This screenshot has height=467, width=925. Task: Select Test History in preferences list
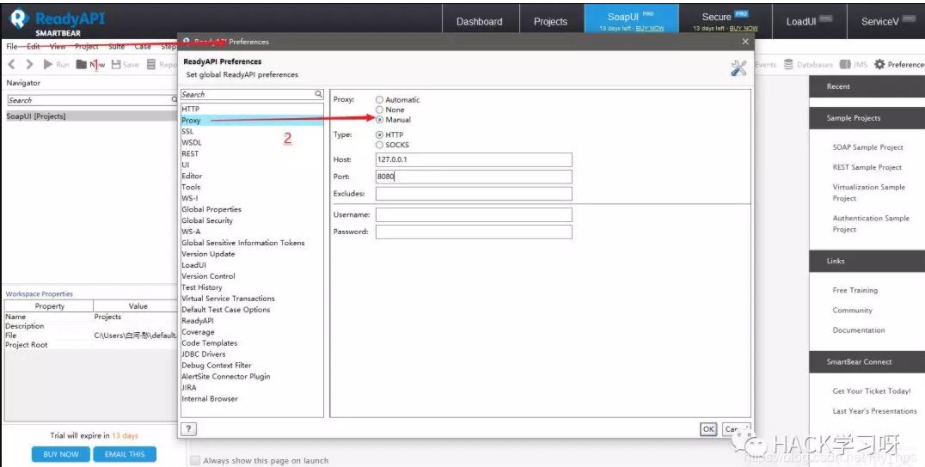coord(252,287)
